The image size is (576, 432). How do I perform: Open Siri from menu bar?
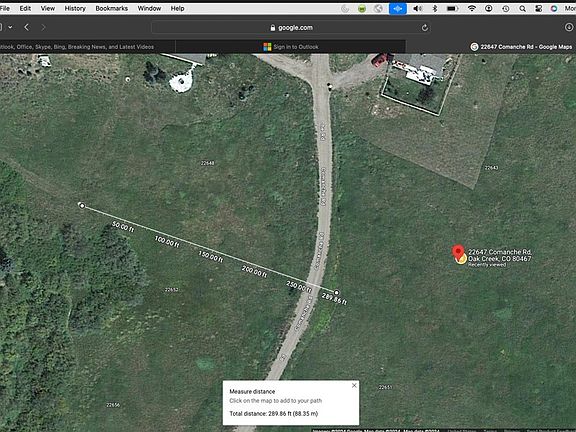(x=554, y=8)
